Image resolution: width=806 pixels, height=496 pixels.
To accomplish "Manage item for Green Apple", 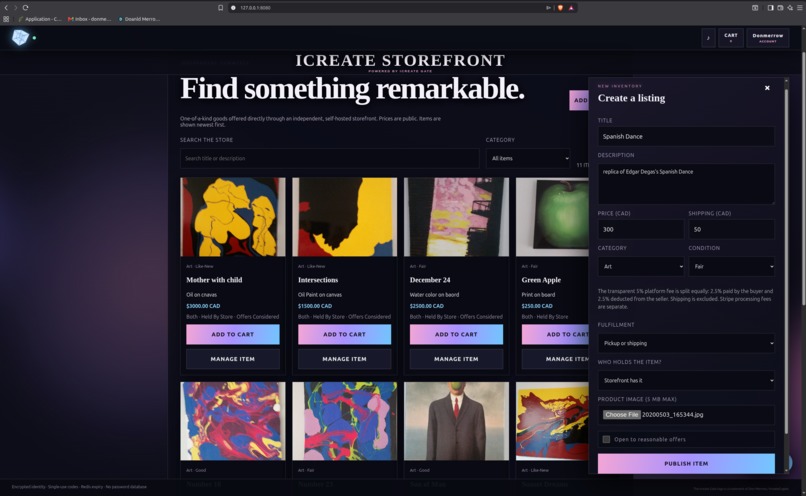I will [555, 359].
